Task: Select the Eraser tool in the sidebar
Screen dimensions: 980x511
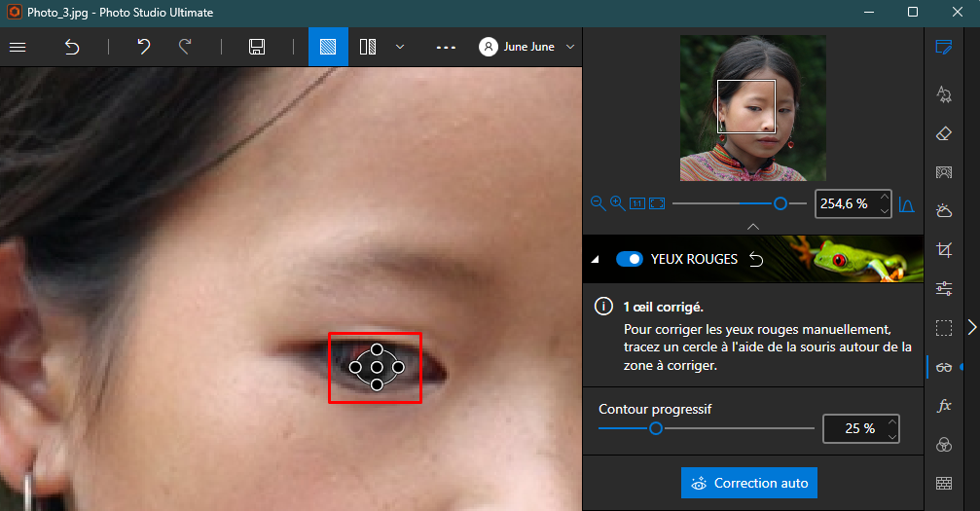Action: pyautogui.click(x=944, y=133)
